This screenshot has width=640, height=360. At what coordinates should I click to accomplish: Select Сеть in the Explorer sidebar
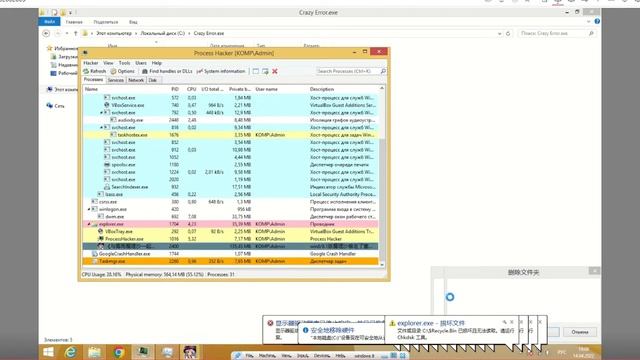point(59,106)
